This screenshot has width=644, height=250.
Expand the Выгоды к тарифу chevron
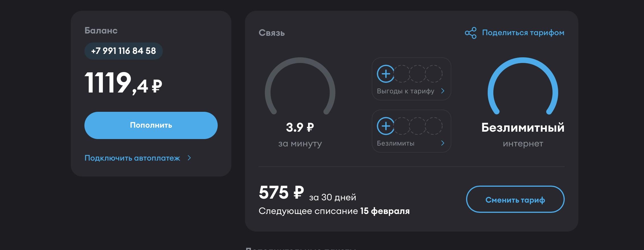click(x=443, y=91)
